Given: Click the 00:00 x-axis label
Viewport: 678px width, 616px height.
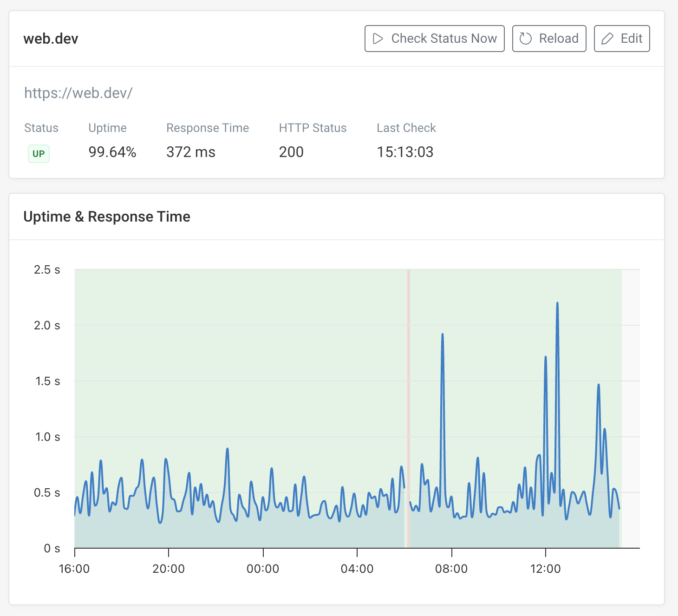Looking at the screenshot, I should (263, 569).
